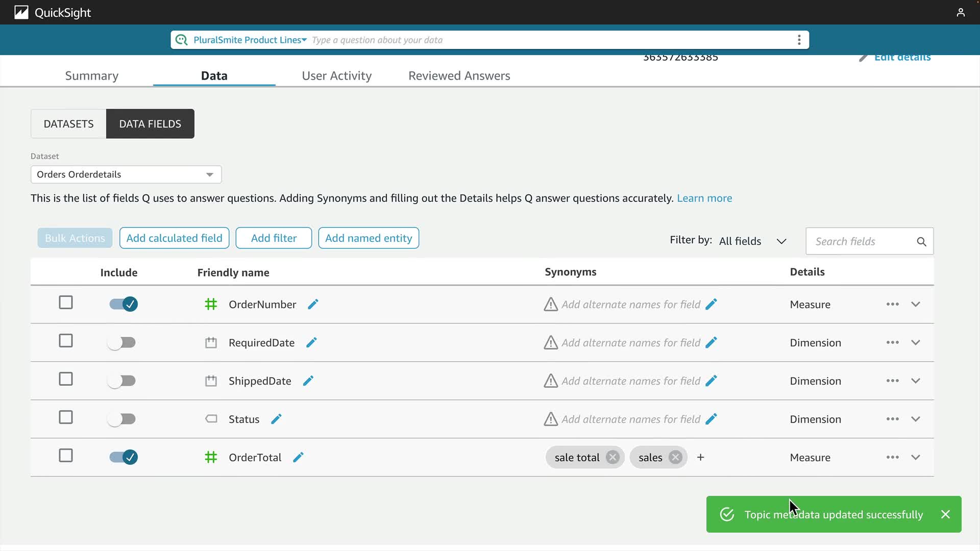This screenshot has height=551, width=980.
Task: Open the user account icon
Action: coord(961,12)
